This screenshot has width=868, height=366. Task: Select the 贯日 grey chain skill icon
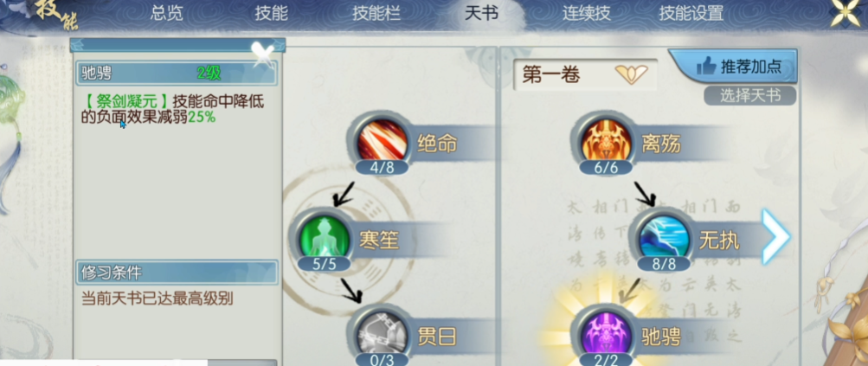click(382, 335)
